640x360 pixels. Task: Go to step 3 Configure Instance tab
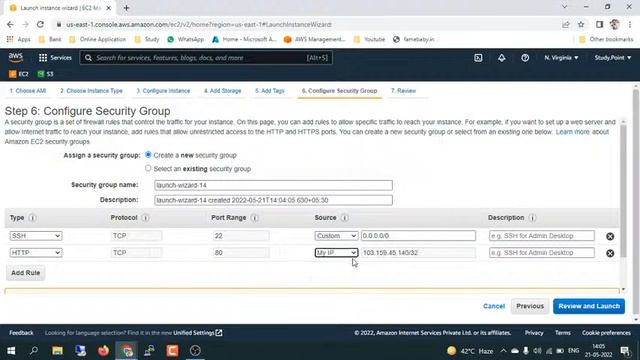163,91
